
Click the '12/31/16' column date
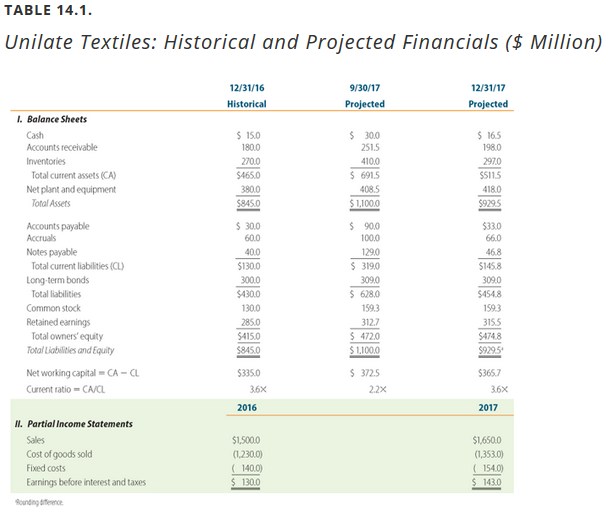247,88
